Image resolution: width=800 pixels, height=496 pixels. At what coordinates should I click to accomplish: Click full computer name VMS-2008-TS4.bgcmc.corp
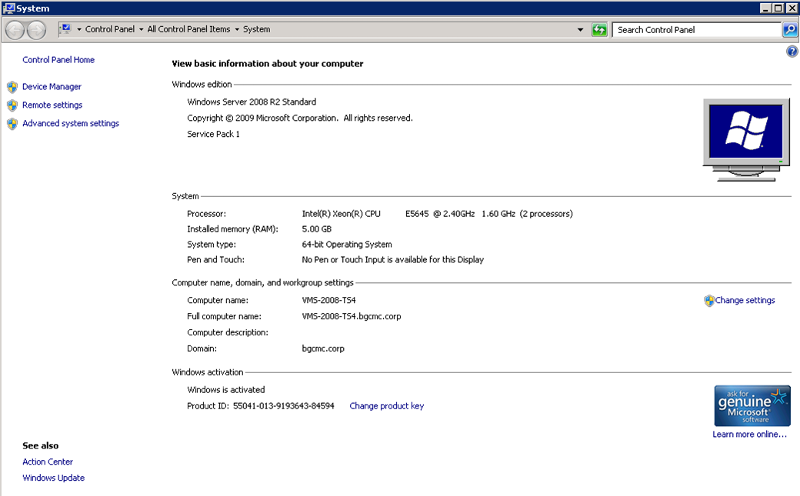click(351, 316)
